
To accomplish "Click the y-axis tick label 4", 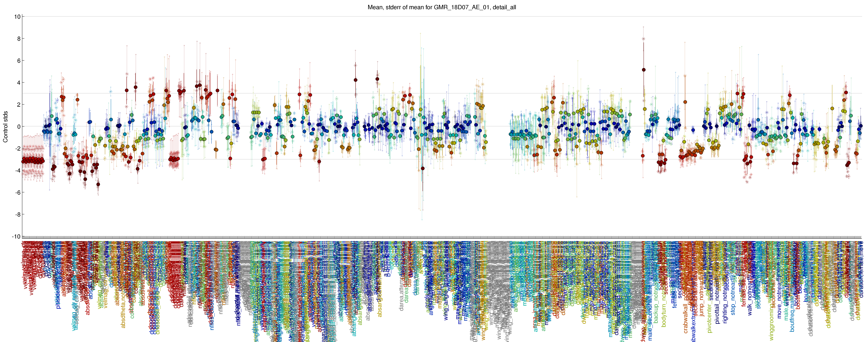I will [x=19, y=83].
